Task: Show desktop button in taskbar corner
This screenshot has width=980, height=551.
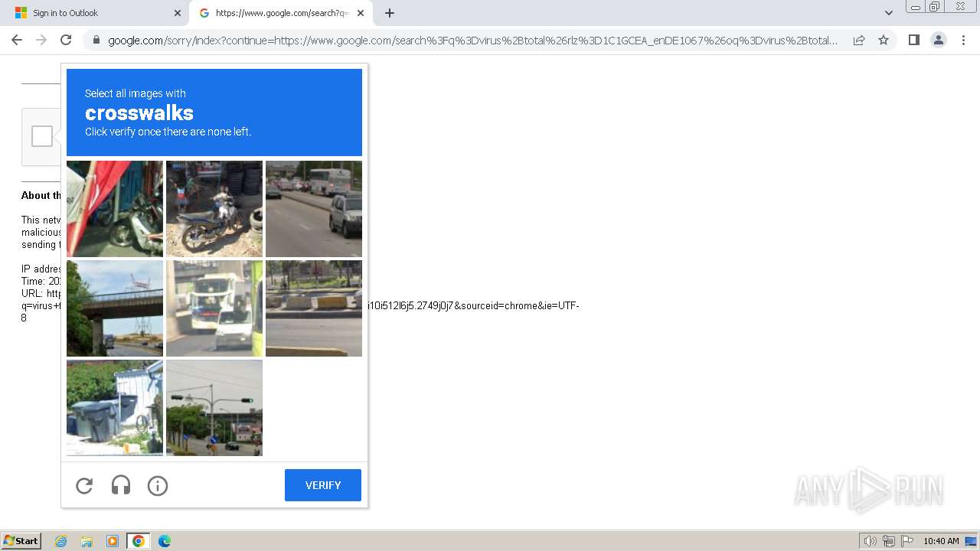Action: (x=971, y=541)
